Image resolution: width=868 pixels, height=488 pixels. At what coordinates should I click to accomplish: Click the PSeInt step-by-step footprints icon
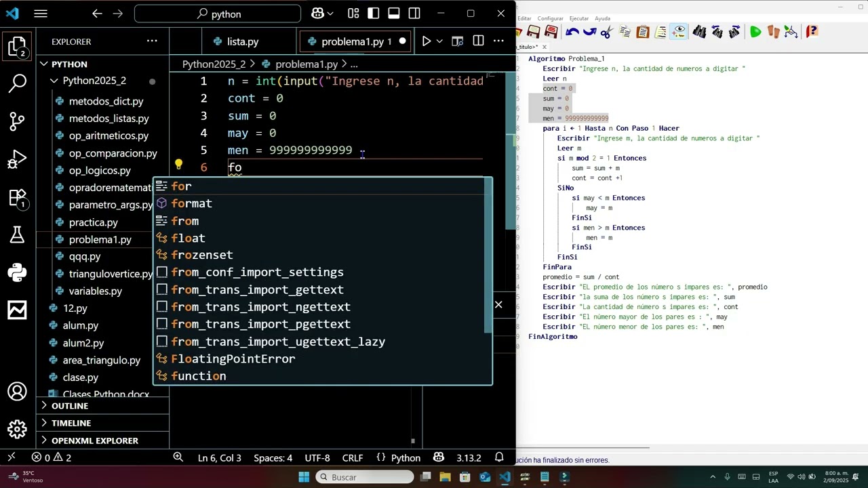[773, 31]
